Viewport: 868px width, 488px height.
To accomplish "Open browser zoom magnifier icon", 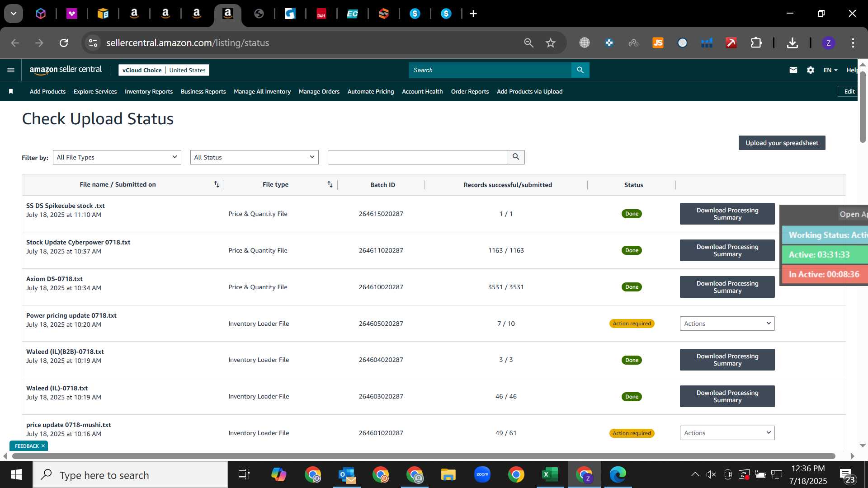I will [528, 43].
